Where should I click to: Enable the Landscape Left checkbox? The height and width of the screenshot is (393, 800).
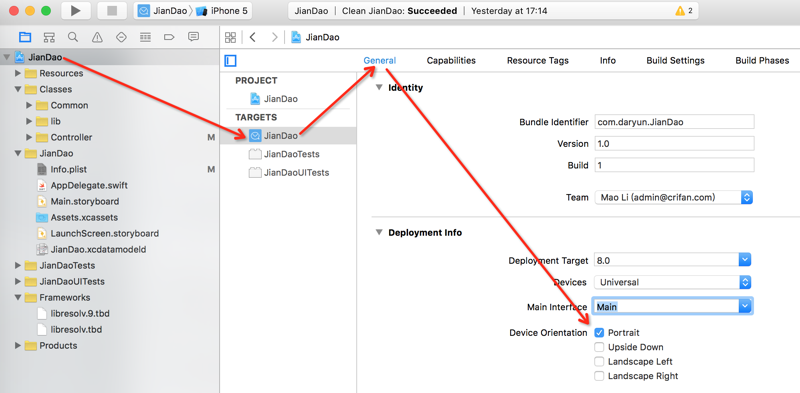coord(599,362)
